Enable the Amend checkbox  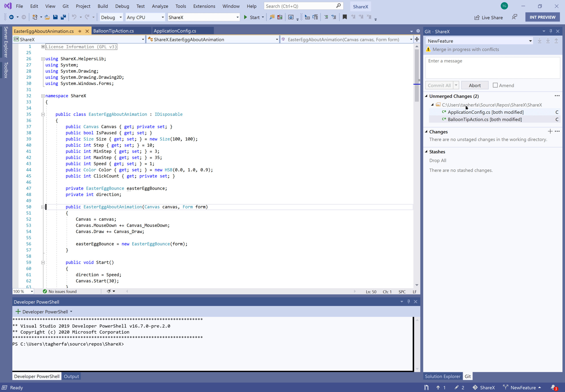495,85
